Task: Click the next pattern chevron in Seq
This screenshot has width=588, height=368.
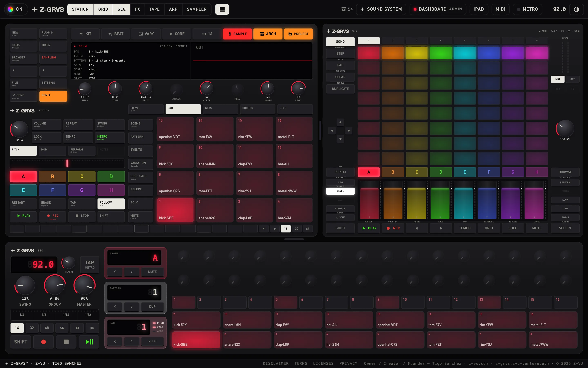Action: pos(131,306)
